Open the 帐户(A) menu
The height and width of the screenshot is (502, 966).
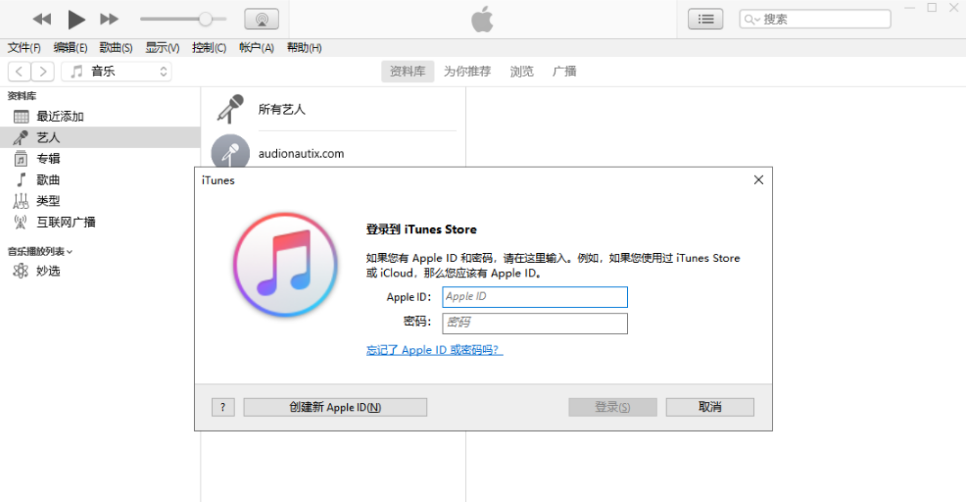pos(256,47)
